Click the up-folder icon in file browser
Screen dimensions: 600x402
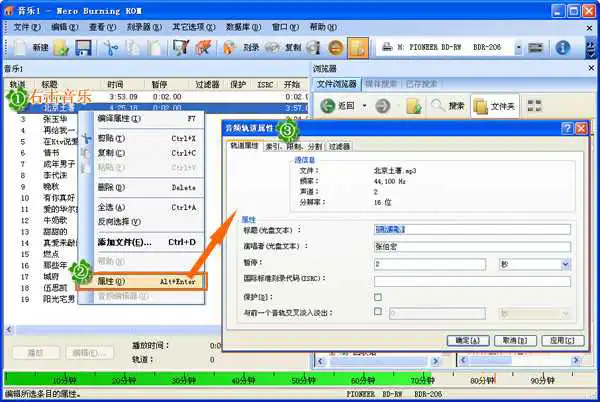point(414,106)
